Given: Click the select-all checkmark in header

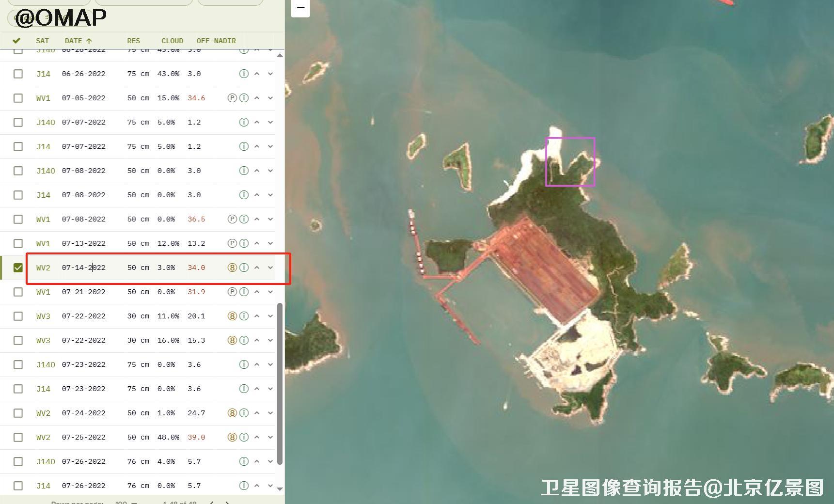Looking at the screenshot, I should pyautogui.click(x=16, y=41).
